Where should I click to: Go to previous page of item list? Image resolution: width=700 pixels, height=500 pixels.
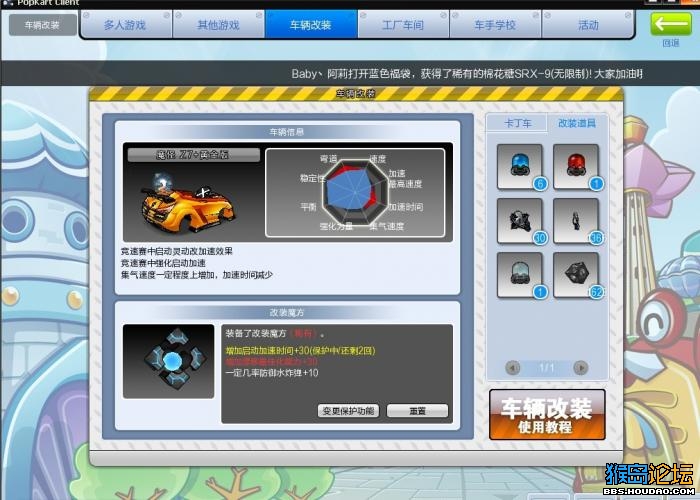click(x=512, y=368)
